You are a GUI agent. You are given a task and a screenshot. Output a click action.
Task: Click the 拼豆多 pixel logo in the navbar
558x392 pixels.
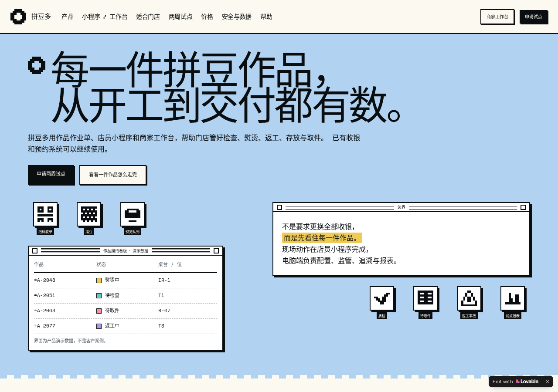18,17
